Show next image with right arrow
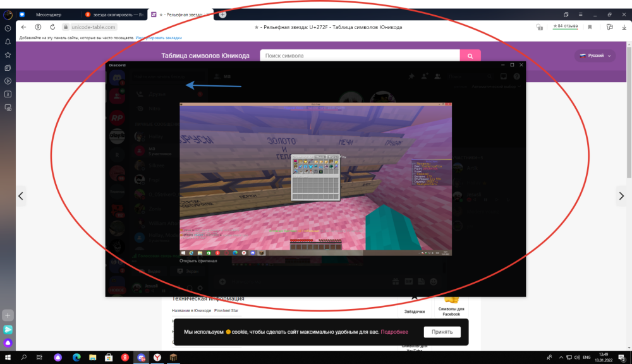632x364 pixels. coord(621,196)
